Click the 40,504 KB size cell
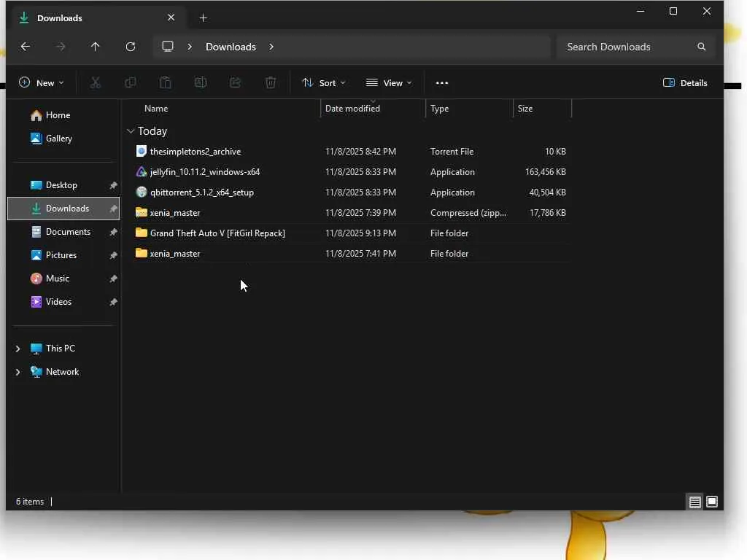The width and height of the screenshot is (747, 560). [x=547, y=192]
